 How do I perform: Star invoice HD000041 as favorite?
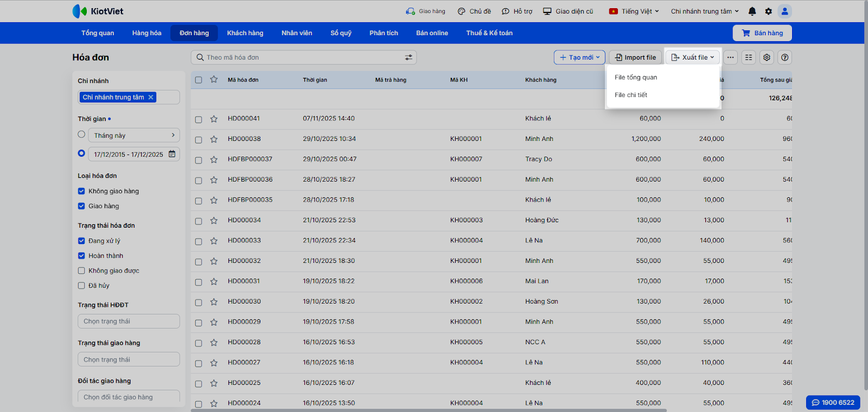pos(214,119)
